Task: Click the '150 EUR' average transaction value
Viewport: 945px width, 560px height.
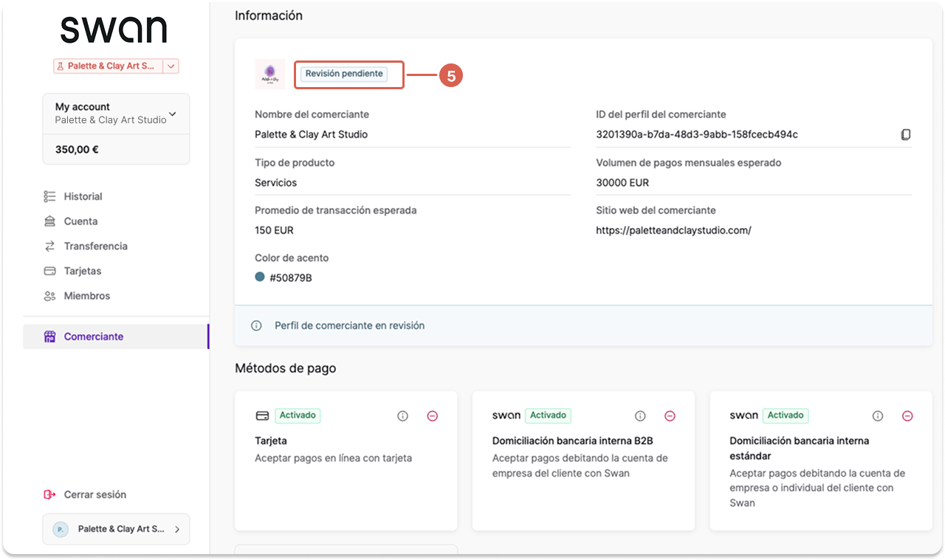Action: (274, 230)
